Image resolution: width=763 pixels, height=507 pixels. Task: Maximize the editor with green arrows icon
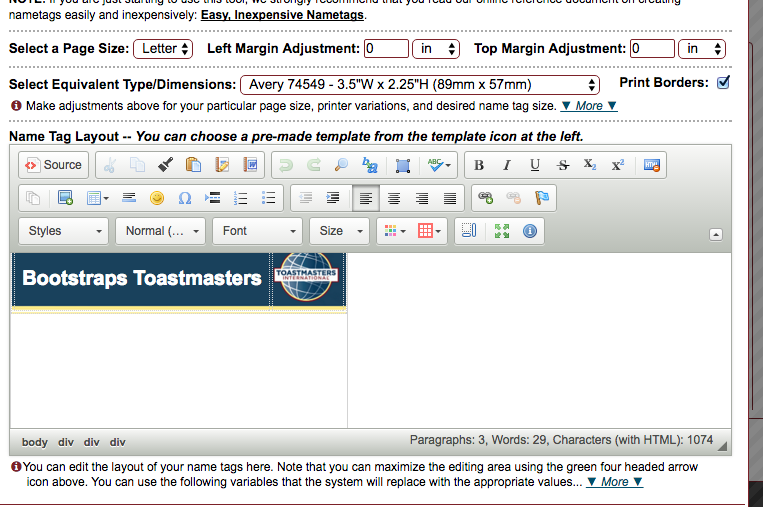pyautogui.click(x=502, y=231)
